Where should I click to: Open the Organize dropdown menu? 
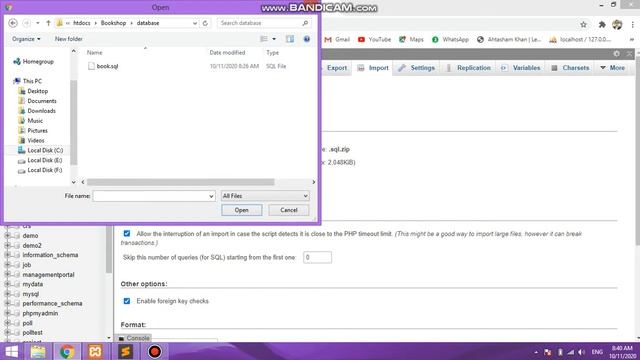(26, 39)
